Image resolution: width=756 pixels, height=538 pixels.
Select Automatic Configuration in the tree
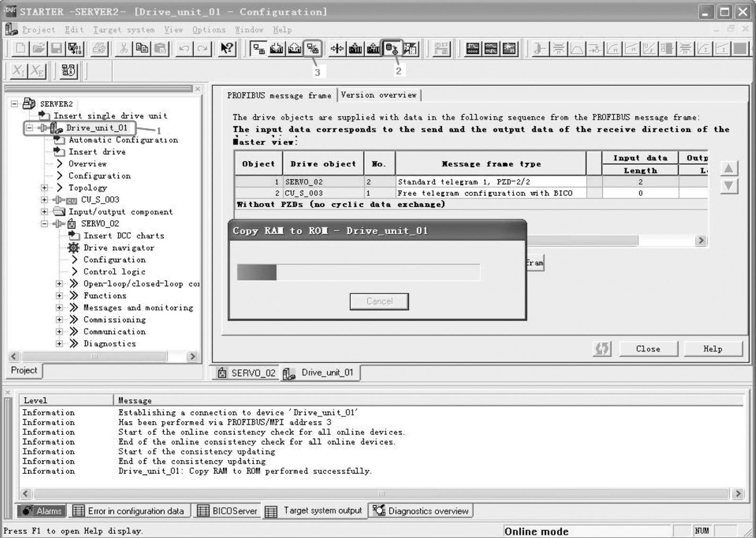(x=123, y=140)
